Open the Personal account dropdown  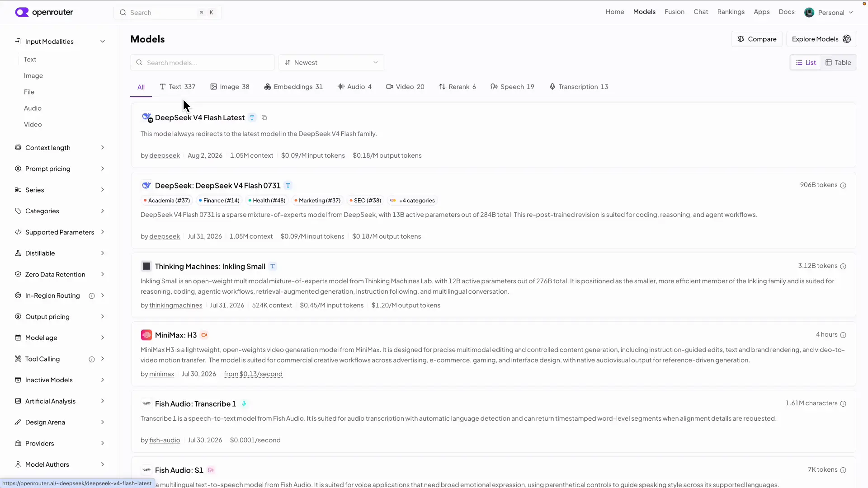pyautogui.click(x=829, y=13)
